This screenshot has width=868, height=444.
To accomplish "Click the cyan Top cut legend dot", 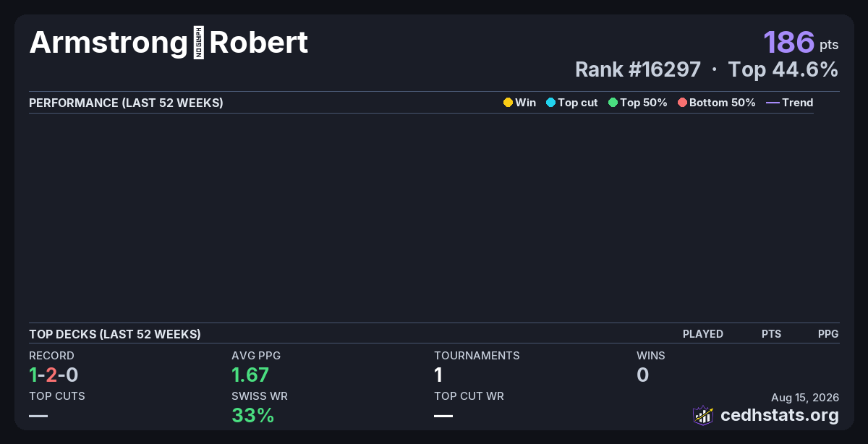I will coord(550,103).
